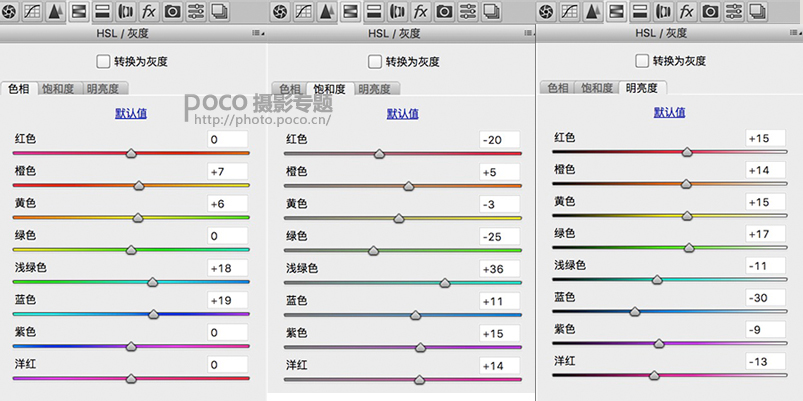Open Presets sliders icon in Saturation panel
Image resolution: width=803 pixels, height=401 pixels.
point(468,11)
